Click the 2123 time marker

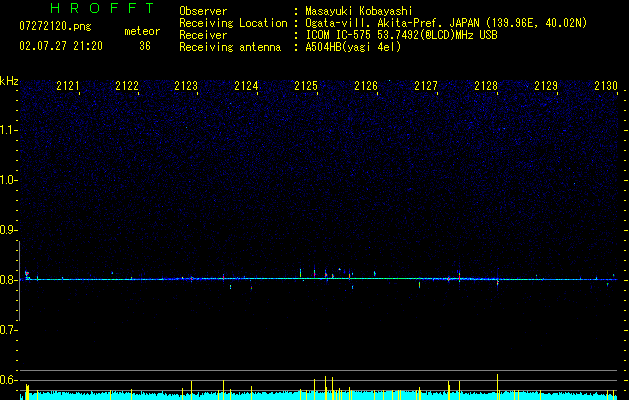tap(186, 86)
